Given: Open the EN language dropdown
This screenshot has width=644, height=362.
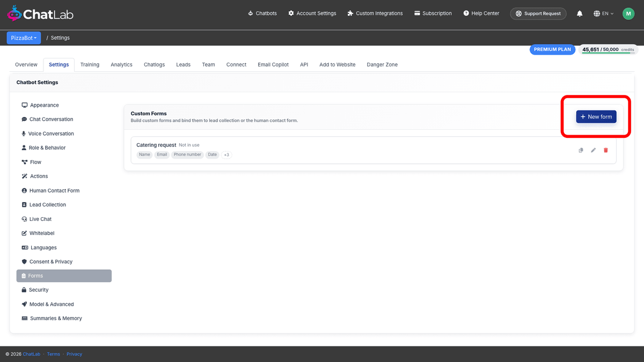Looking at the screenshot, I should (604, 13).
